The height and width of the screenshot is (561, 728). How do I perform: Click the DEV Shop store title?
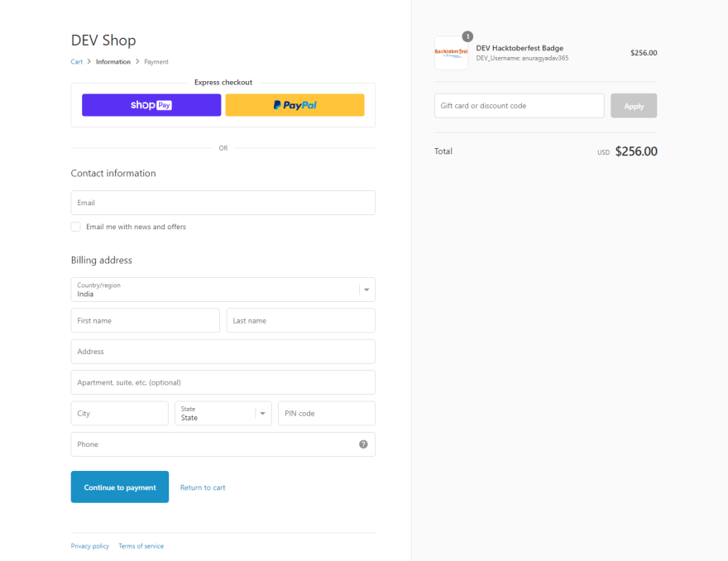(x=103, y=41)
